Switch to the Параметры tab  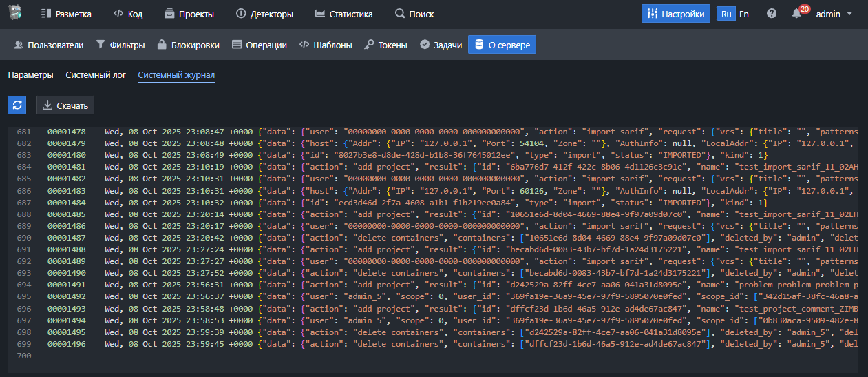click(30, 75)
